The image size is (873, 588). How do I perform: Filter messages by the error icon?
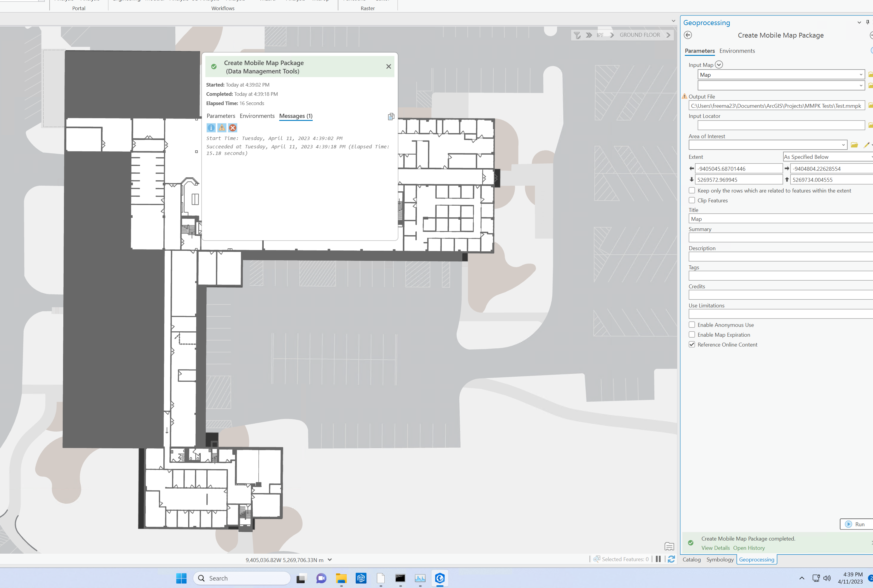233,128
